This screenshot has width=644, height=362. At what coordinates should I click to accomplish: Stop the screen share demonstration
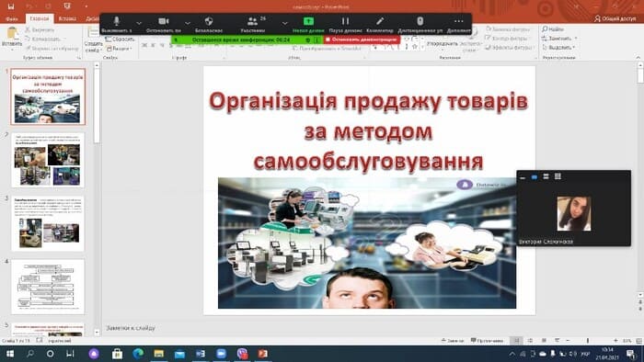(x=362, y=40)
